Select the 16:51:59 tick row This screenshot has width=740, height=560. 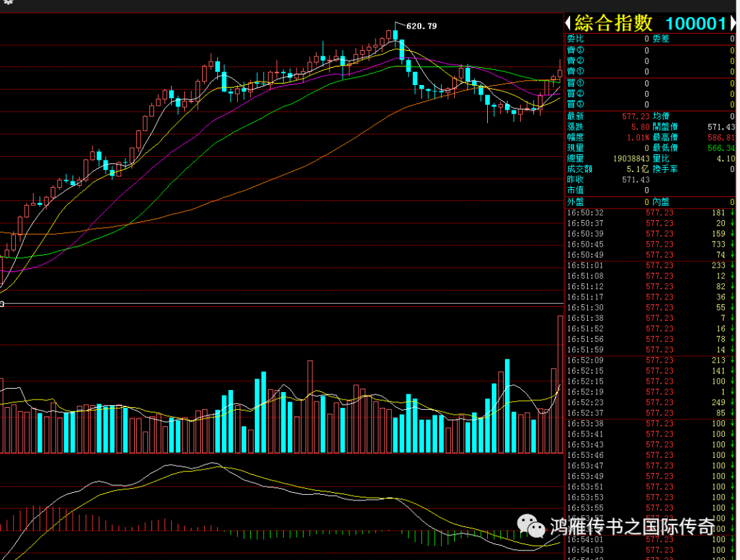click(650, 350)
